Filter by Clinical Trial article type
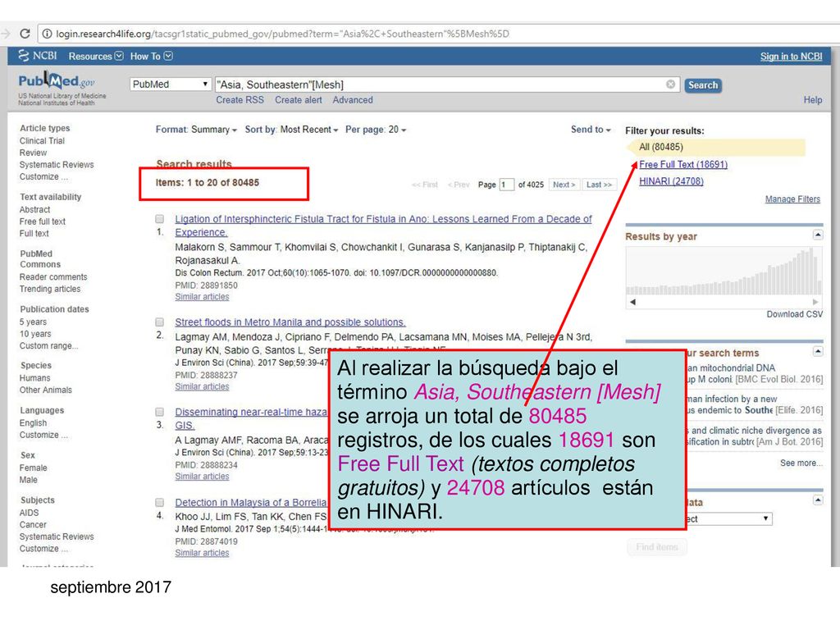 43,141
